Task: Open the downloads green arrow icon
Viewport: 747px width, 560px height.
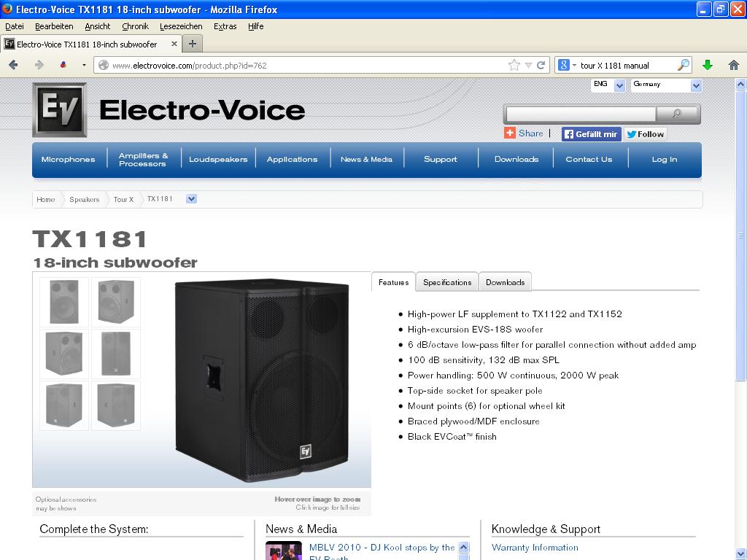Action: 707,65
